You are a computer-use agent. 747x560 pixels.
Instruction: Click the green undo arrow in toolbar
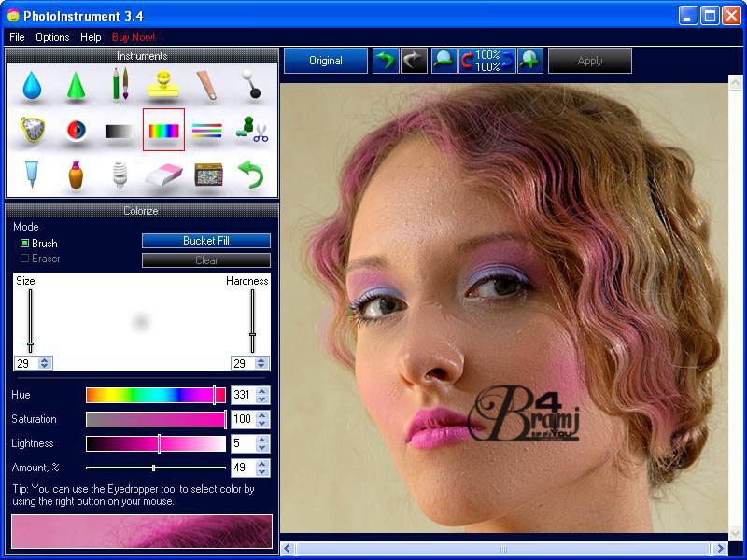click(x=385, y=61)
